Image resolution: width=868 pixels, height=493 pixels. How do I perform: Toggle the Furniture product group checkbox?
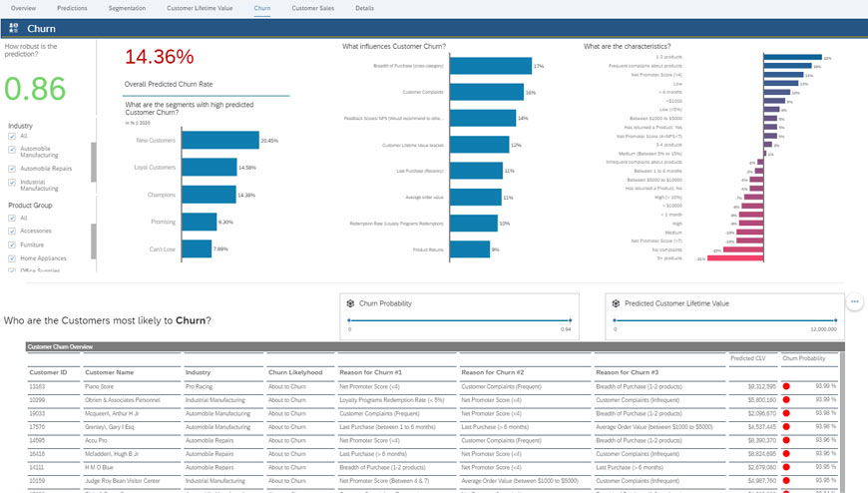[x=12, y=244]
